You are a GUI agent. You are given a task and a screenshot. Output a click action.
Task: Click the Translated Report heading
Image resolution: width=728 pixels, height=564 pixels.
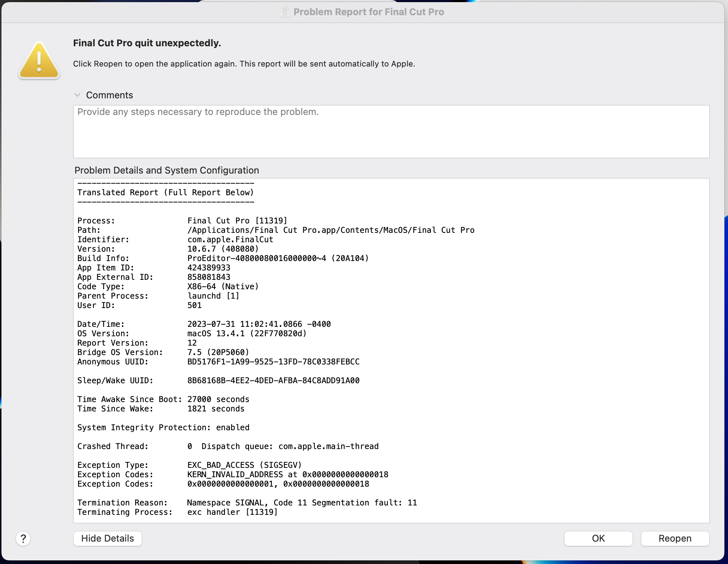[x=165, y=192]
